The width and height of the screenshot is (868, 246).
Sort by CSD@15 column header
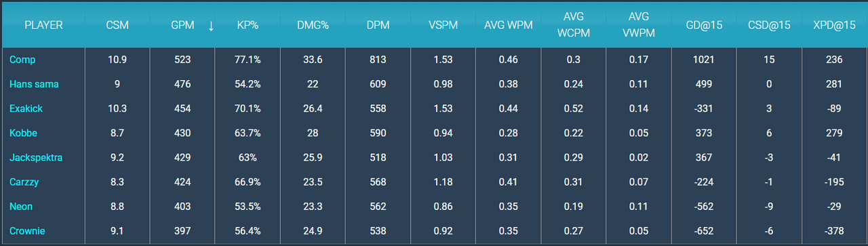pos(769,25)
